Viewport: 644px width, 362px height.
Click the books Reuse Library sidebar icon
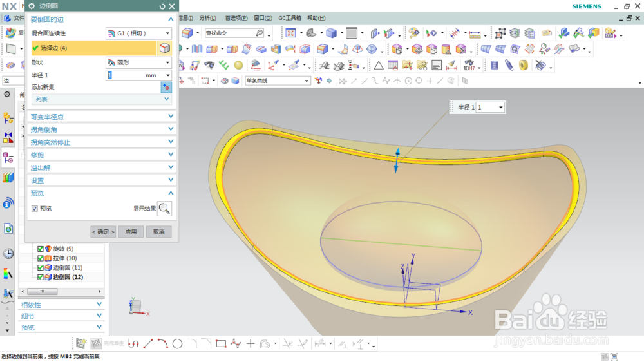pyautogui.click(x=8, y=178)
